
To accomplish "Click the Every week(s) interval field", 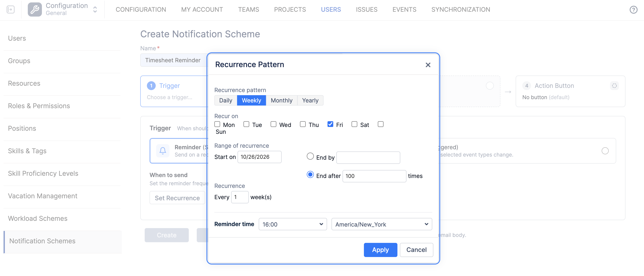I will pos(240,197).
